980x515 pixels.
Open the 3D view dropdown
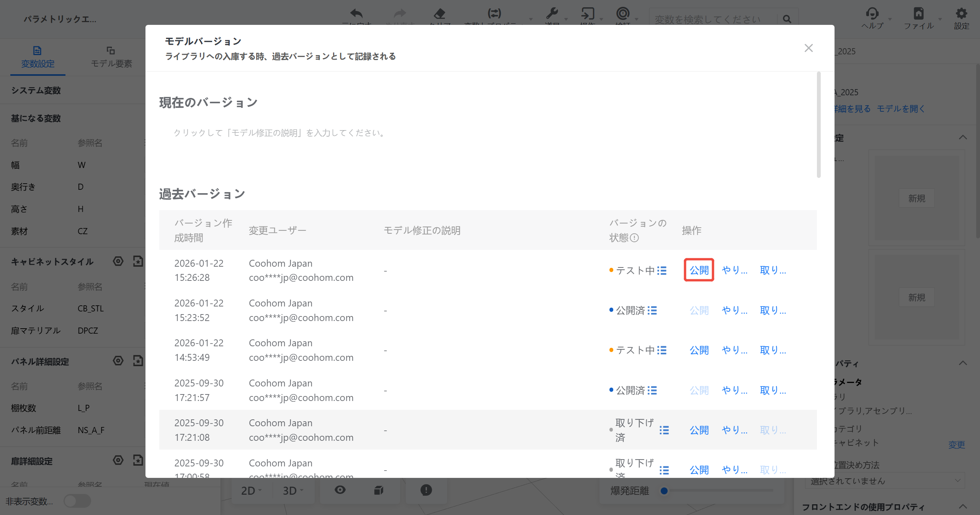tap(293, 491)
